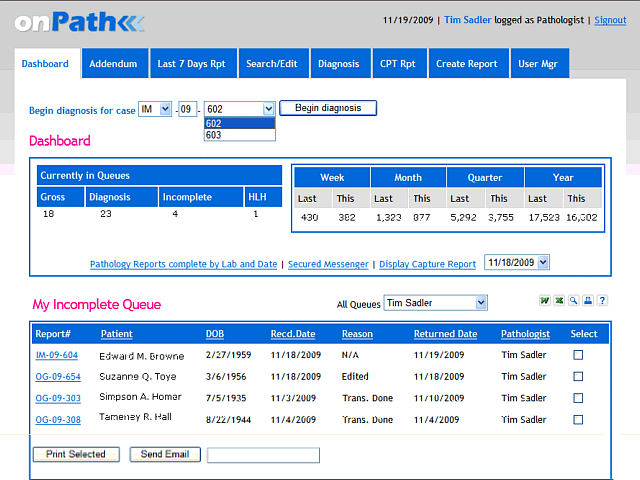Choose 603 from the case number list
640x480 pixels.
click(x=214, y=135)
